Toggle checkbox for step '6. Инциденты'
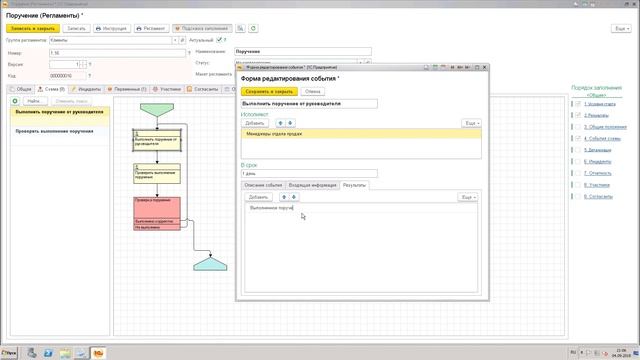The image size is (640, 360). click(x=578, y=162)
